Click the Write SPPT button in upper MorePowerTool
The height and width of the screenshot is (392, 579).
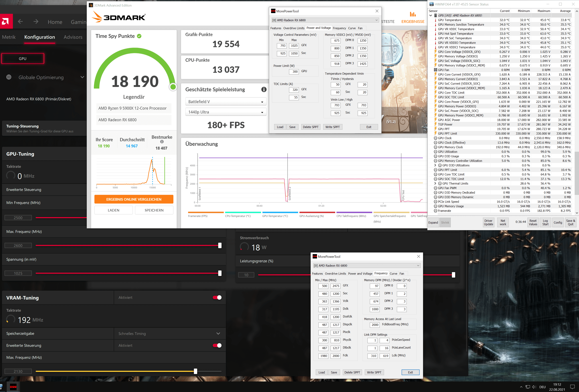coord(332,127)
